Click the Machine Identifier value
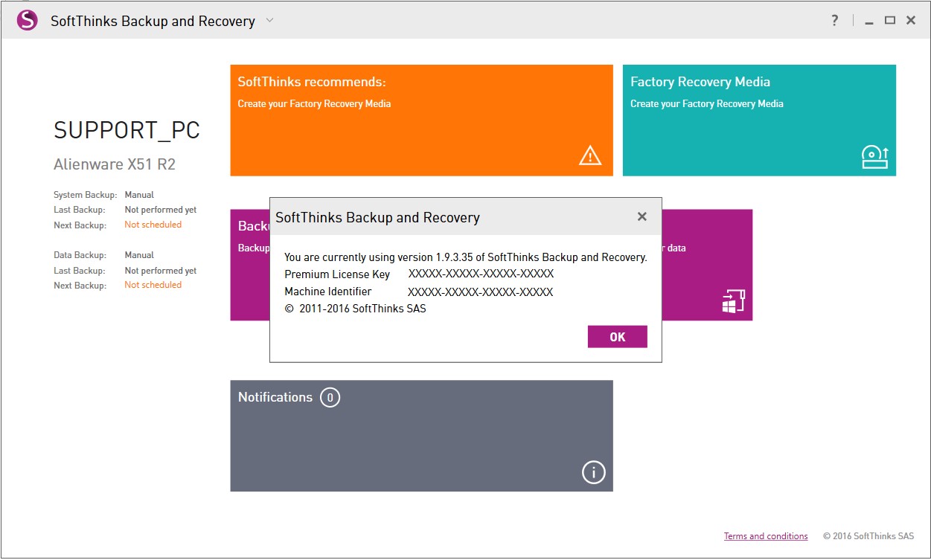The width and height of the screenshot is (931, 560). point(481,292)
